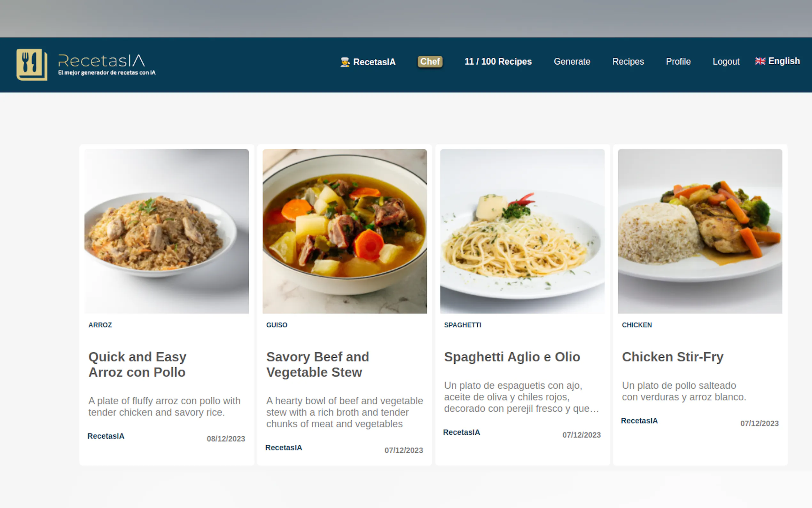Open Spaghetti Aglio e Olio recipe title
Image resolution: width=812 pixels, height=508 pixels.
pyautogui.click(x=512, y=357)
